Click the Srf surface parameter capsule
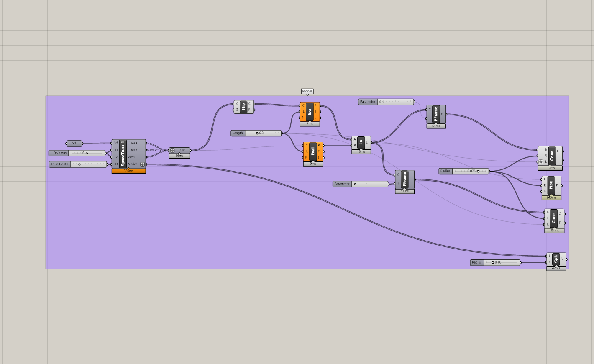Image resolution: width=594 pixels, height=364 pixels. pos(74,144)
